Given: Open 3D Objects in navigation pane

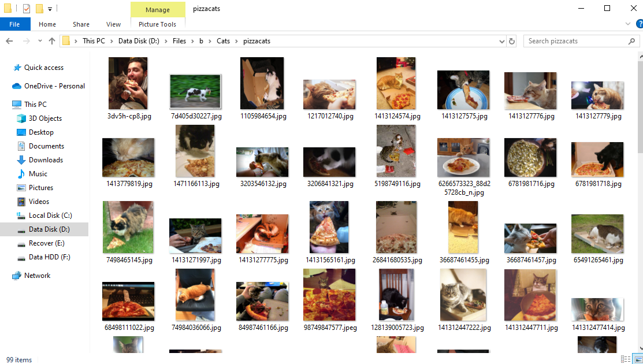Looking at the screenshot, I should click(x=45, y=118).
